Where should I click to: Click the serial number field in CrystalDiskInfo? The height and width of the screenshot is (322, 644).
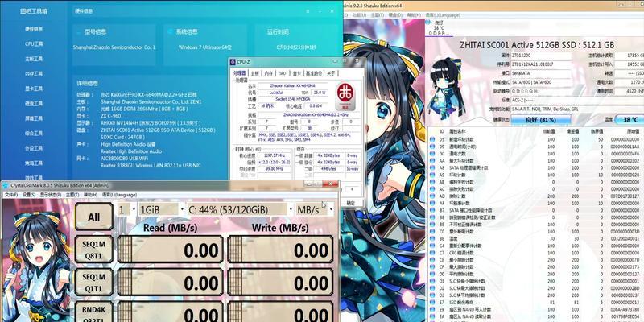[540, 64]
